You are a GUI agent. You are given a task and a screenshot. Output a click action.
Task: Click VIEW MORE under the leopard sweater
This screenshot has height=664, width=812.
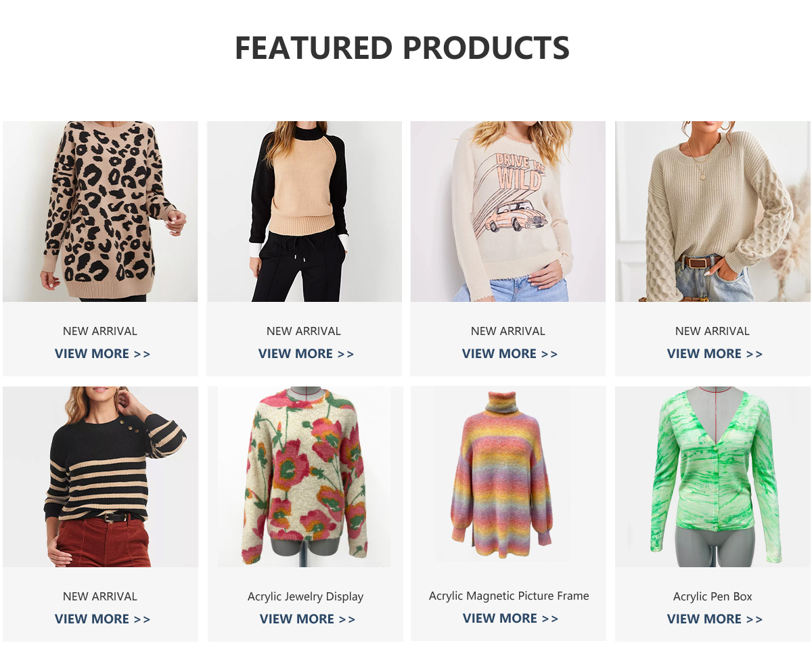(x=103, y=354)
